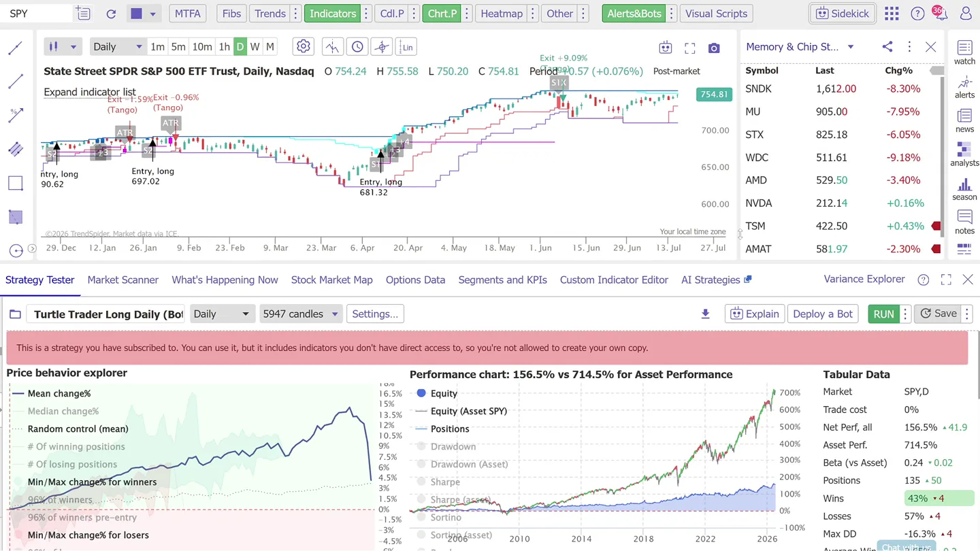
Task: Toggle Drawdown legend series
Action: (x=446, y=446)
